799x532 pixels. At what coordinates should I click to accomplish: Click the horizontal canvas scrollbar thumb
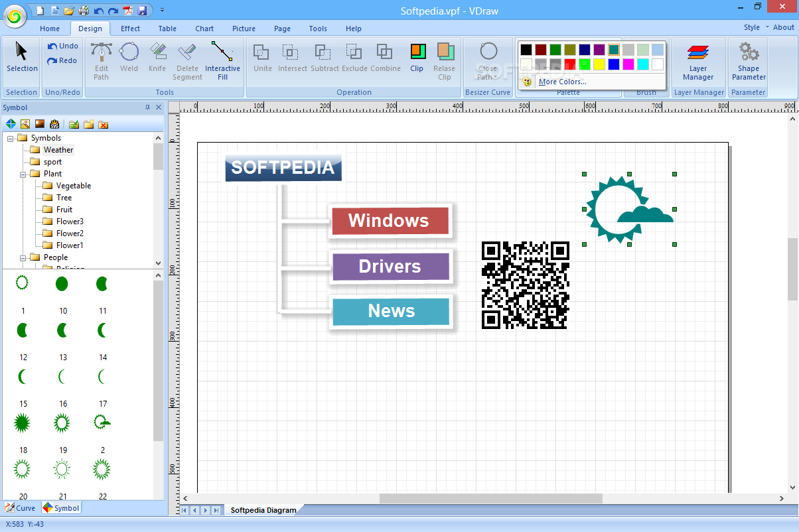pos(490,498)
